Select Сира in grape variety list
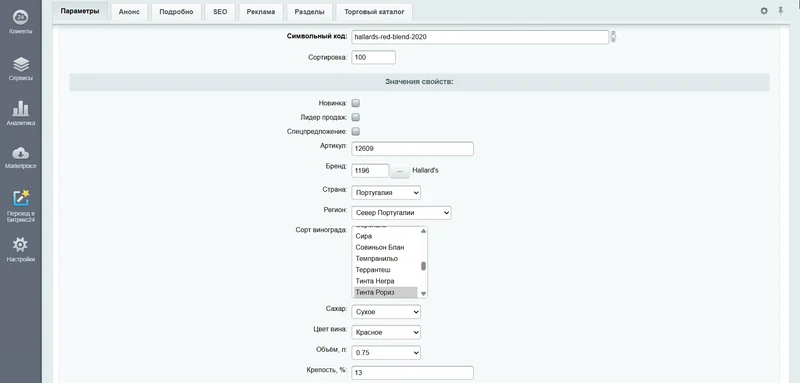 (x=386, y=236)
